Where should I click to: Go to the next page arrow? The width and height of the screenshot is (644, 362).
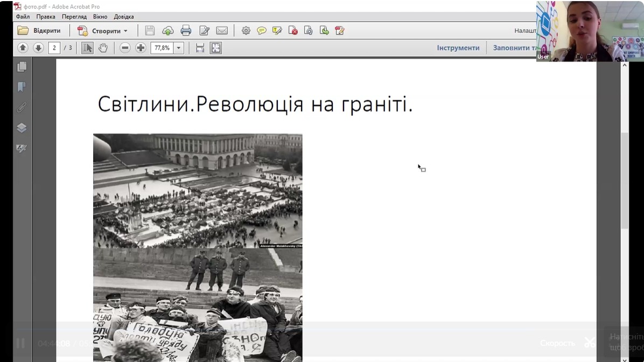tap(38, 48)
